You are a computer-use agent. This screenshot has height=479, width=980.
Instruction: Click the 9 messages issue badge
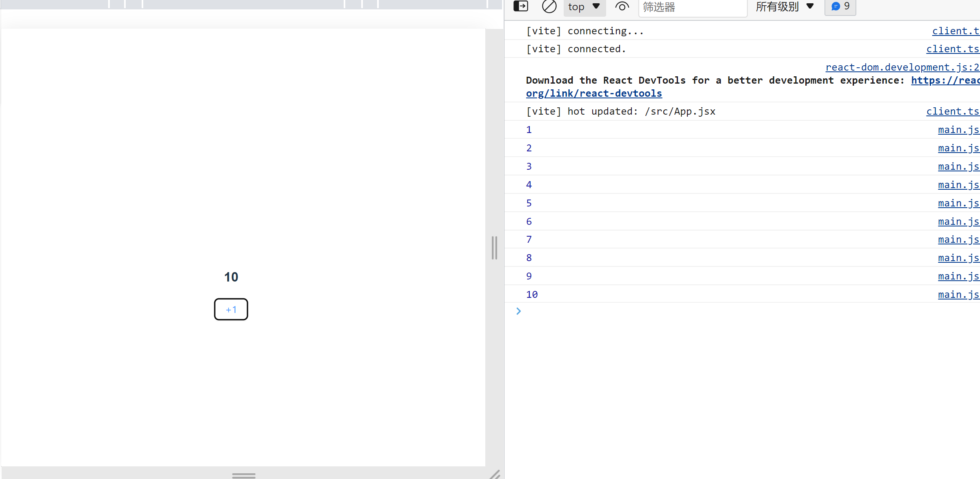pyautogui.click(x=840, y=7)
